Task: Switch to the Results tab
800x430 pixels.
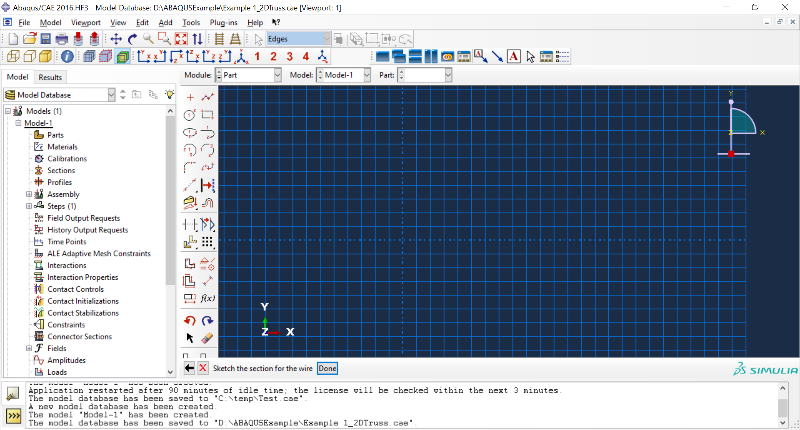Action: pyautogui.click(x=50, y=77)
